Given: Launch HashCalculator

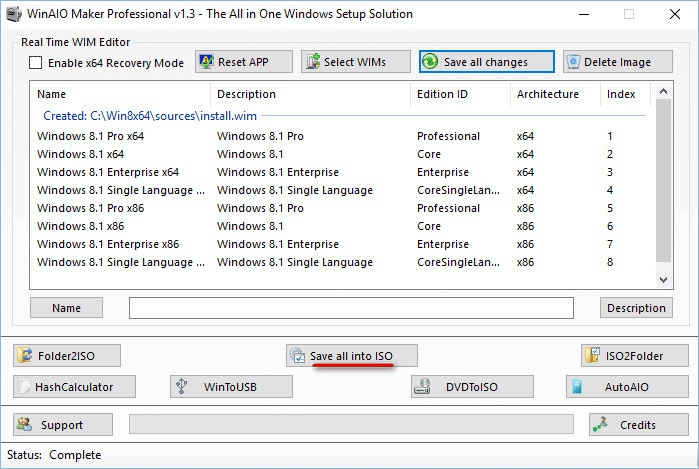Looking at the screenshot, I should pyautogui.click(x=74, y=387).
